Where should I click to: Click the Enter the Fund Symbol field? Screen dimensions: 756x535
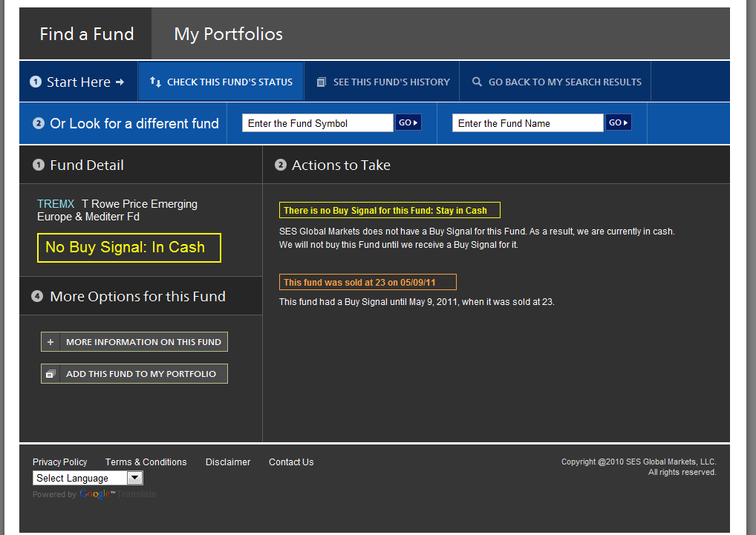click(x=317, y=123)
